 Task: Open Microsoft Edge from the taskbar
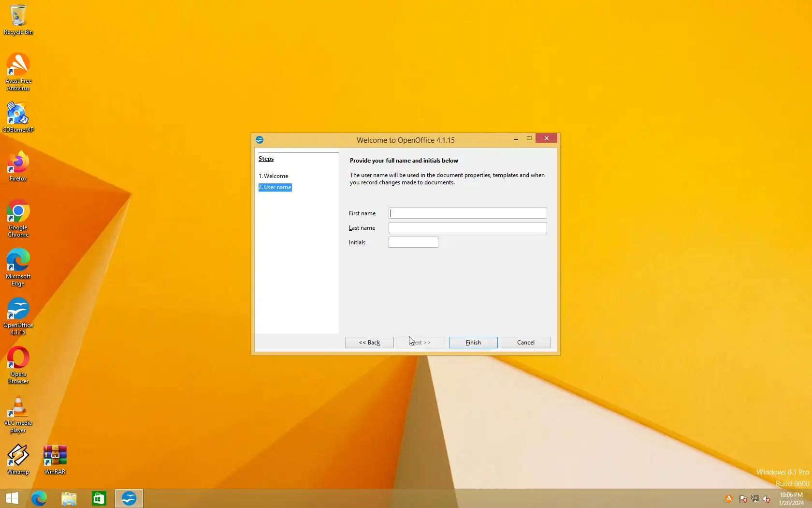pos(39,498)
